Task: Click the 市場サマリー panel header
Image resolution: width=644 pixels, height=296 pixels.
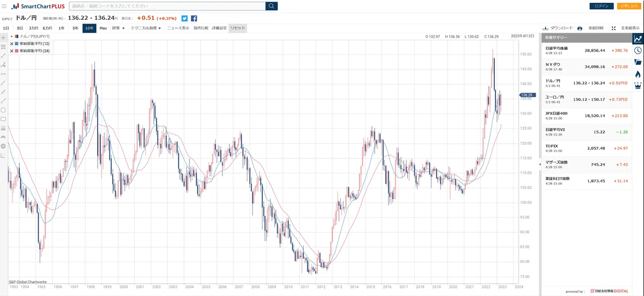Action: point(586,38)
